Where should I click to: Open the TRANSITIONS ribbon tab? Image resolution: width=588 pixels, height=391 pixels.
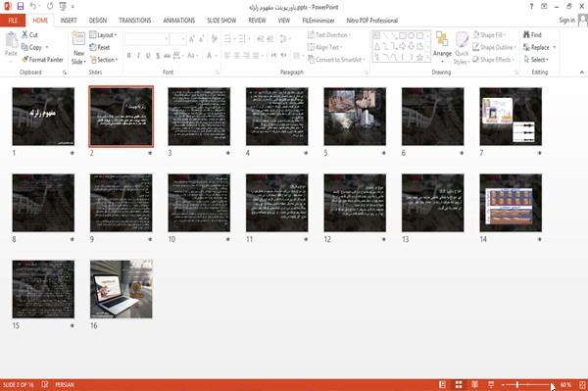tap(135, 21)
